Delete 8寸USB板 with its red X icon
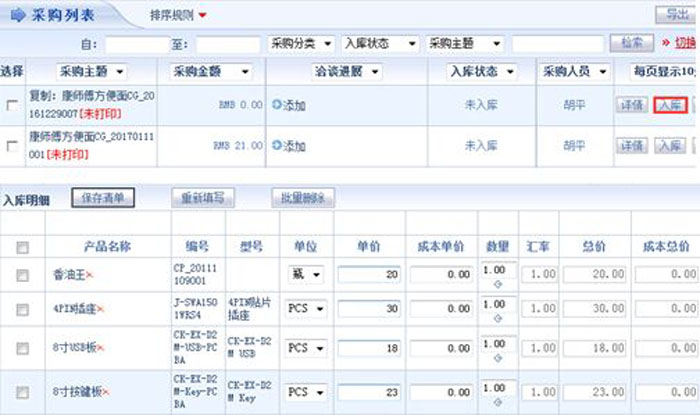The width and height of the screenshot is (700, 415). click(x=101, y=348)
